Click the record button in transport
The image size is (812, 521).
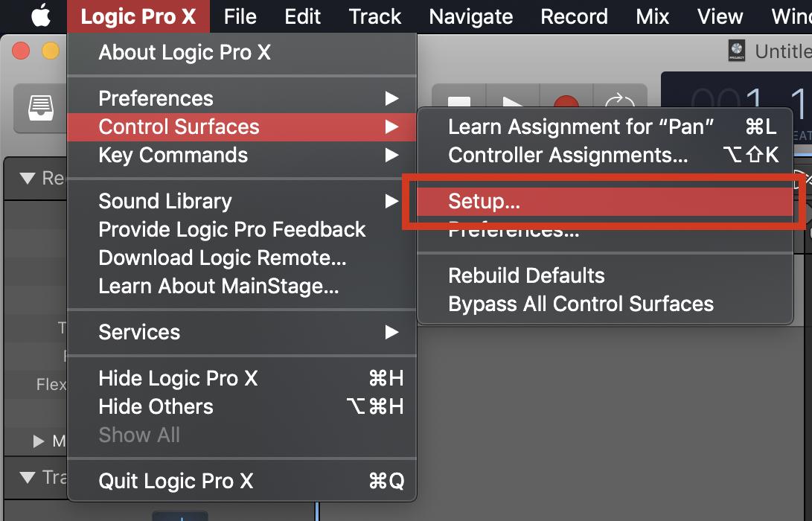tap(566, 101)
